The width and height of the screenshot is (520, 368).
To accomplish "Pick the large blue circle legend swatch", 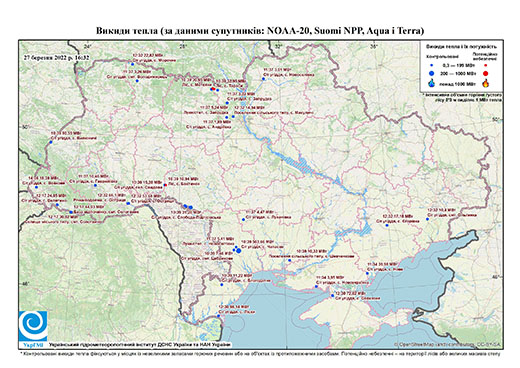I will point(432,73).
